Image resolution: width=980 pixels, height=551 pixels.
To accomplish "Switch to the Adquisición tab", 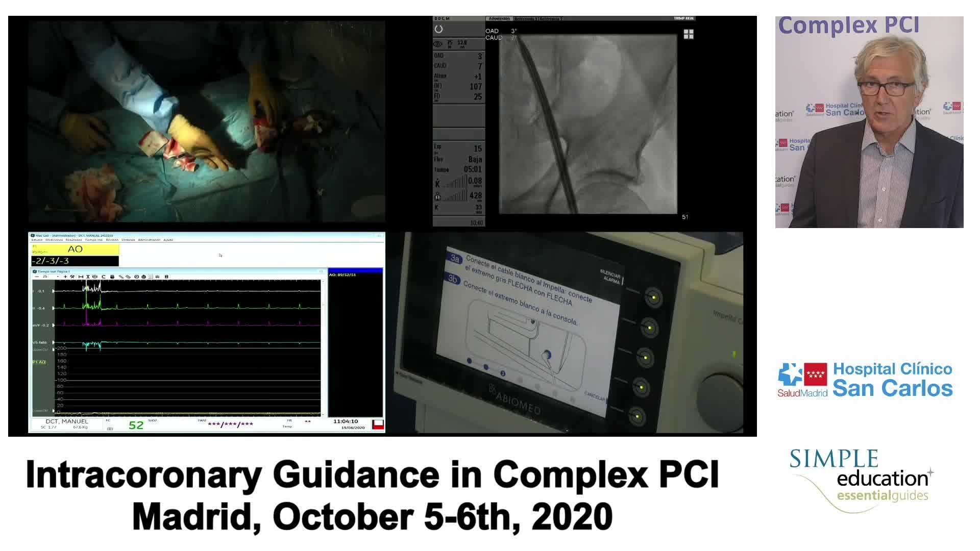I will point(499,19).
